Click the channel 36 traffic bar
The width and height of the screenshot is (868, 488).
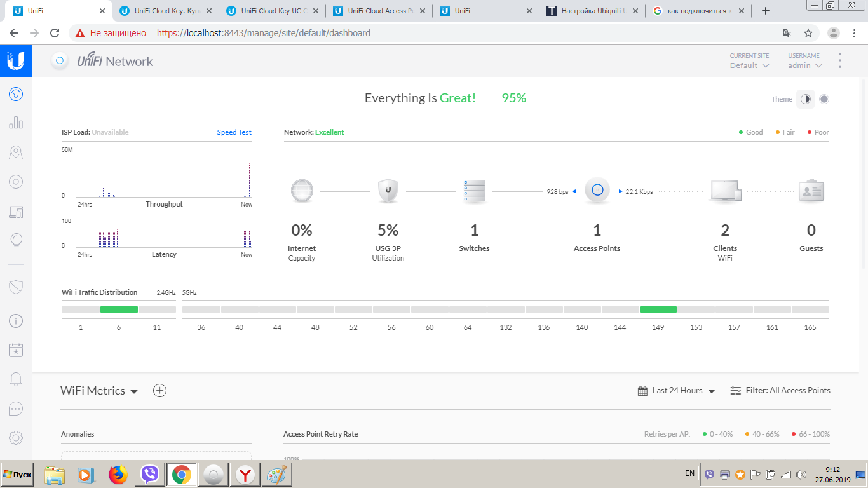(x=201, y=309)
